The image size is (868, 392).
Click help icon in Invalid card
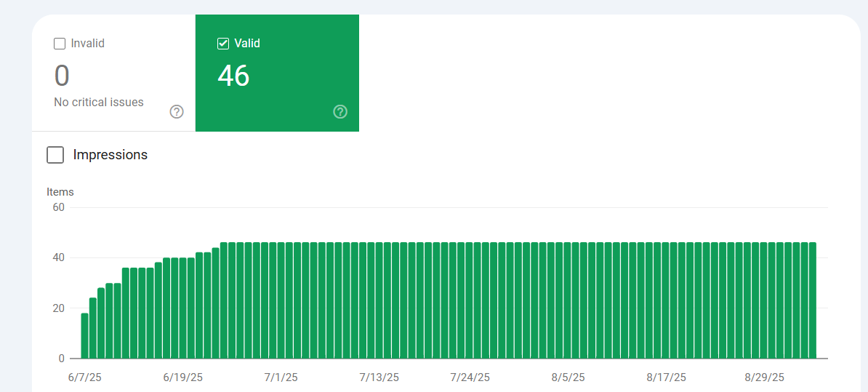point(177,112)
